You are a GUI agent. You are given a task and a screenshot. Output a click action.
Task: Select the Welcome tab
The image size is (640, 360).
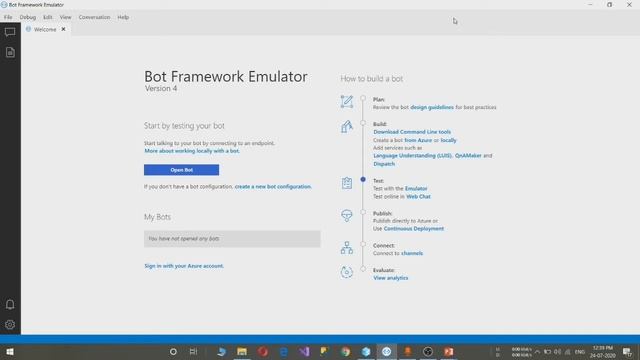coord(45,29)
